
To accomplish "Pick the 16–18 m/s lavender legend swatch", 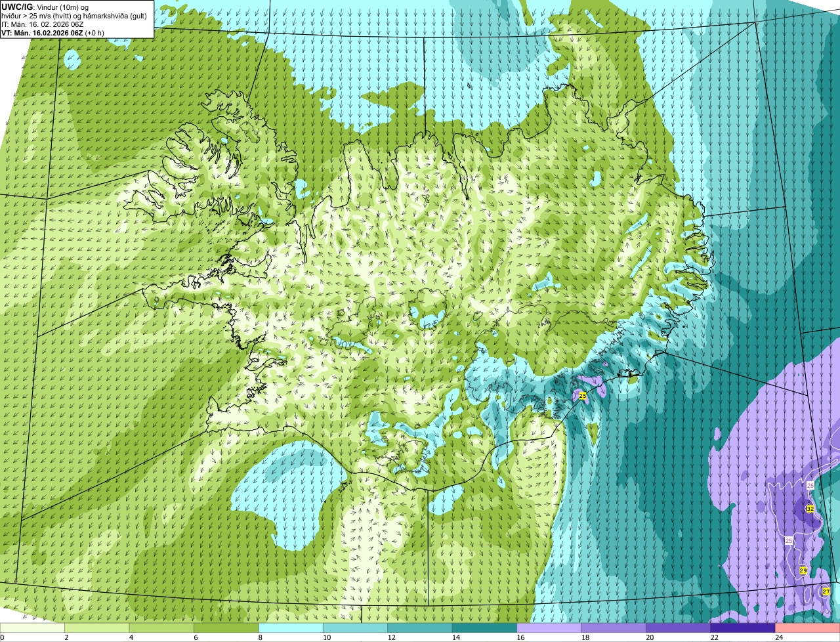I will coord(549,628).
